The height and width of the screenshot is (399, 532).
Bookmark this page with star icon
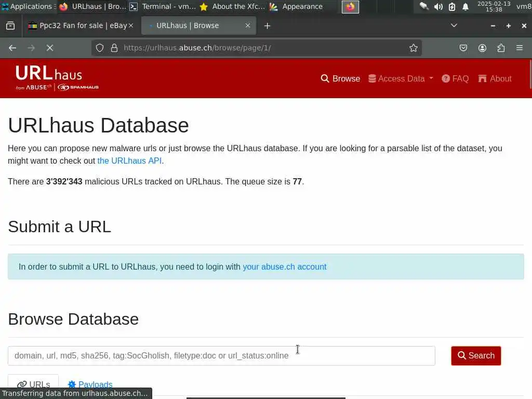tap(413, 48)
